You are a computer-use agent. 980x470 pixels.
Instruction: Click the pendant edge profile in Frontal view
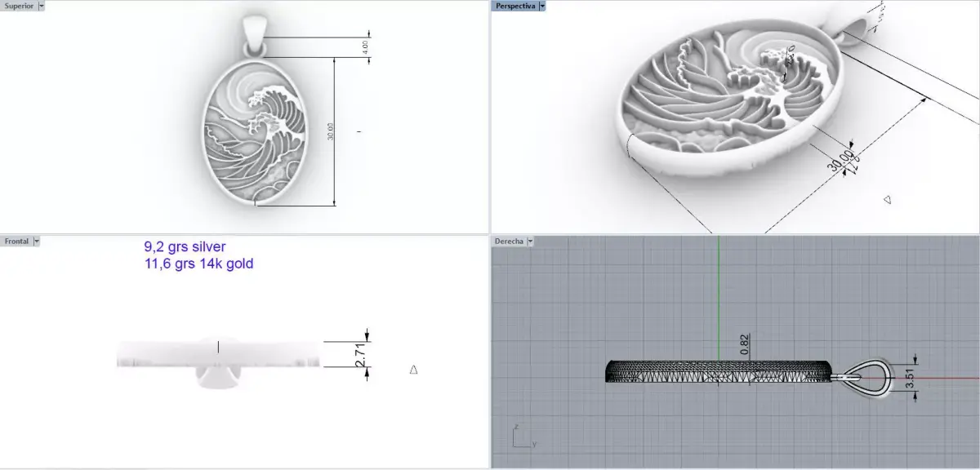218,354
